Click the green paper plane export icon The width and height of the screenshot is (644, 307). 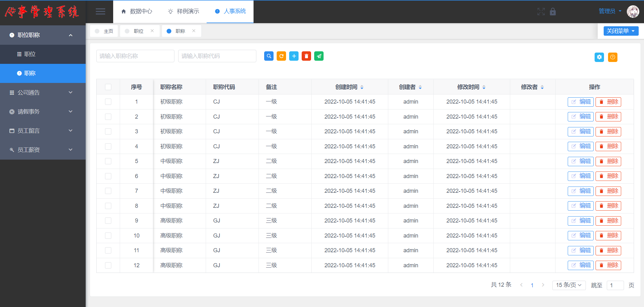tap(319, 56)
